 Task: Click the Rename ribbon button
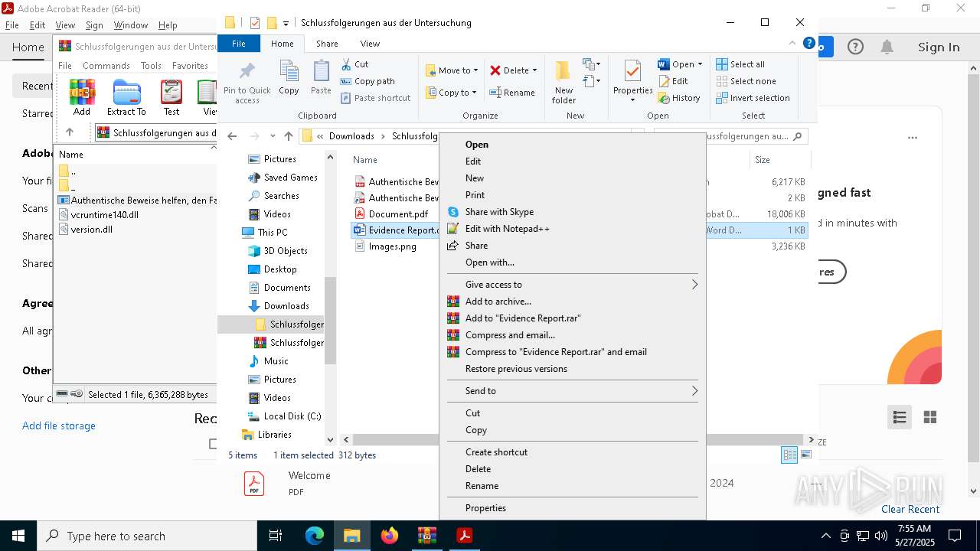(512, 93)
